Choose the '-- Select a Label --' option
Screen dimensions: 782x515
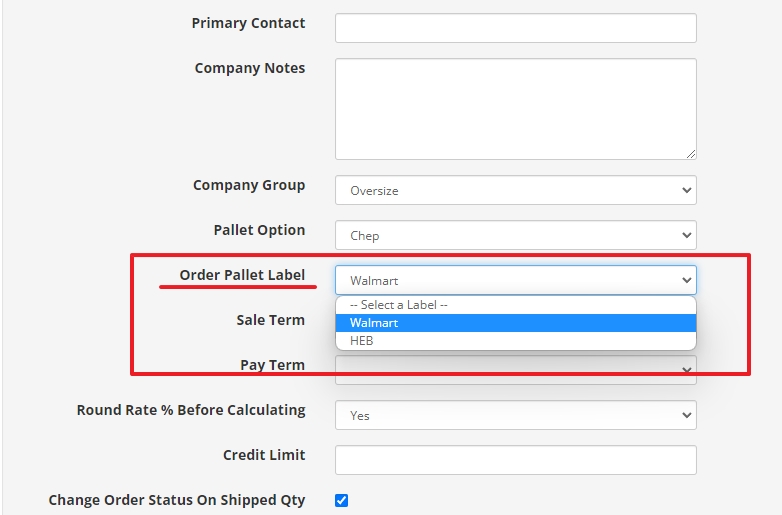pos(515,305)
